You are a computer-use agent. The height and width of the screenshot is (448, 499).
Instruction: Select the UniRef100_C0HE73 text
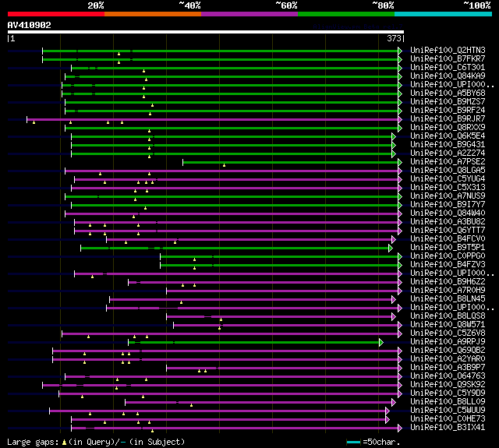click(448, 419)
